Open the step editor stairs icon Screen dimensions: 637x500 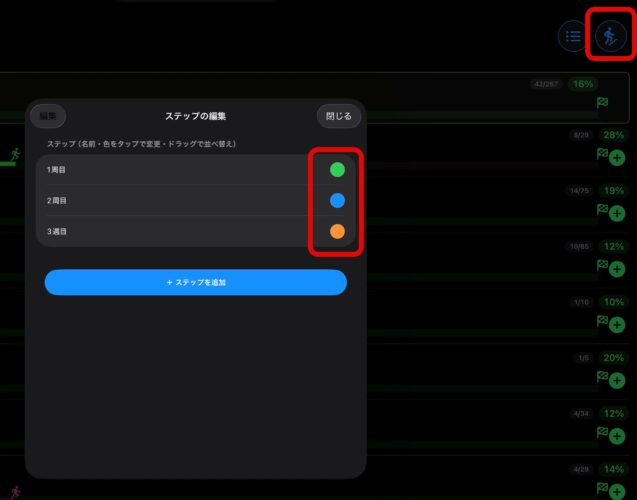pos(611,37)
